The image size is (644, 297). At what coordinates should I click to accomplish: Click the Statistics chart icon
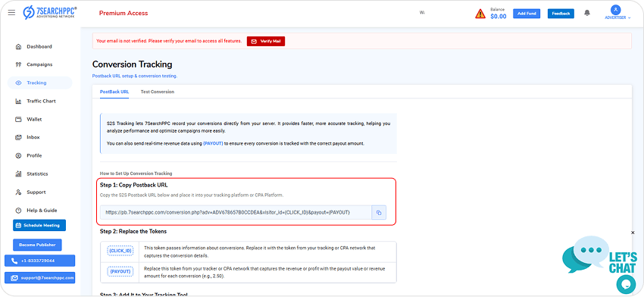18,174
